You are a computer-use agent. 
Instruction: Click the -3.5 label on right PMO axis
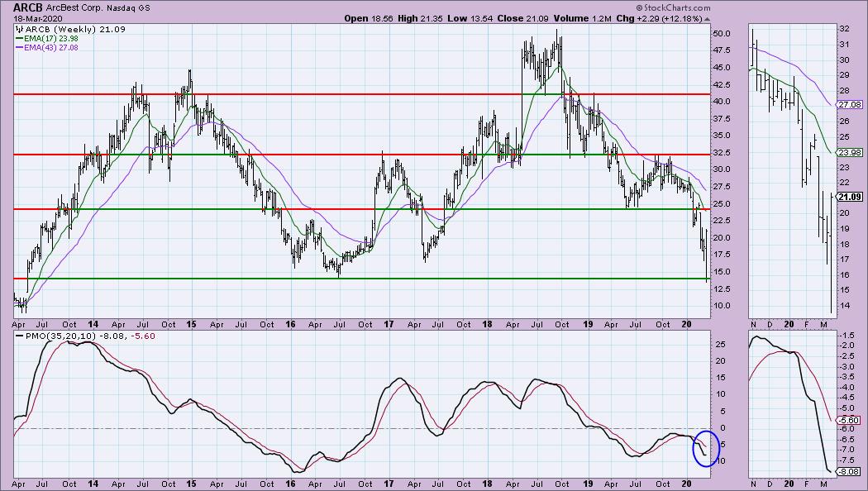pos(847,376)
